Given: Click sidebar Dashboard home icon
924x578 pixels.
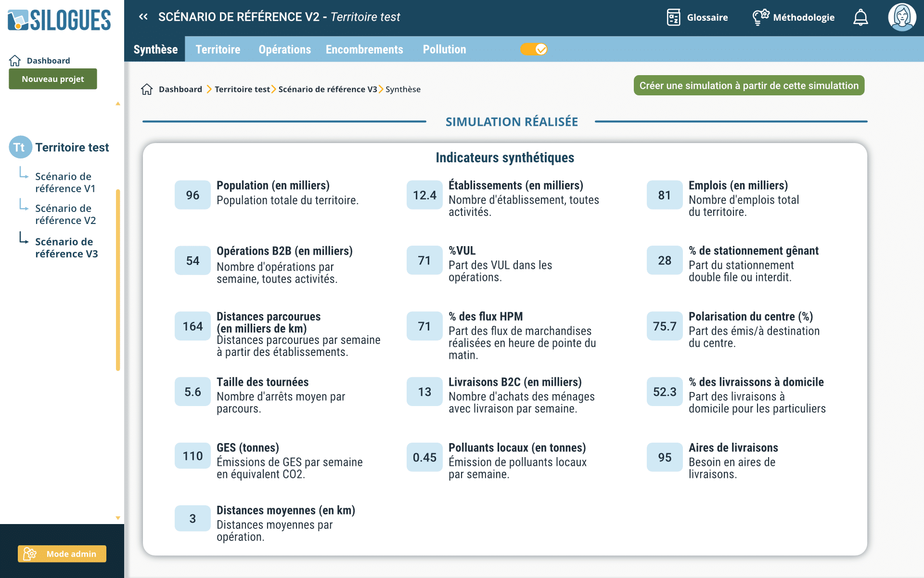Looking at the screenshot, I should point(15,61).
